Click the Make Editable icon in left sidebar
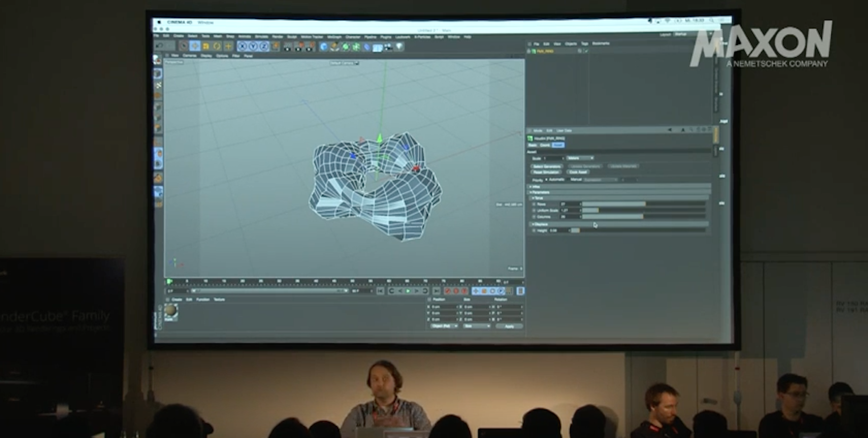Viewport: 868px width, 438px height. click(x=158, y=60)
